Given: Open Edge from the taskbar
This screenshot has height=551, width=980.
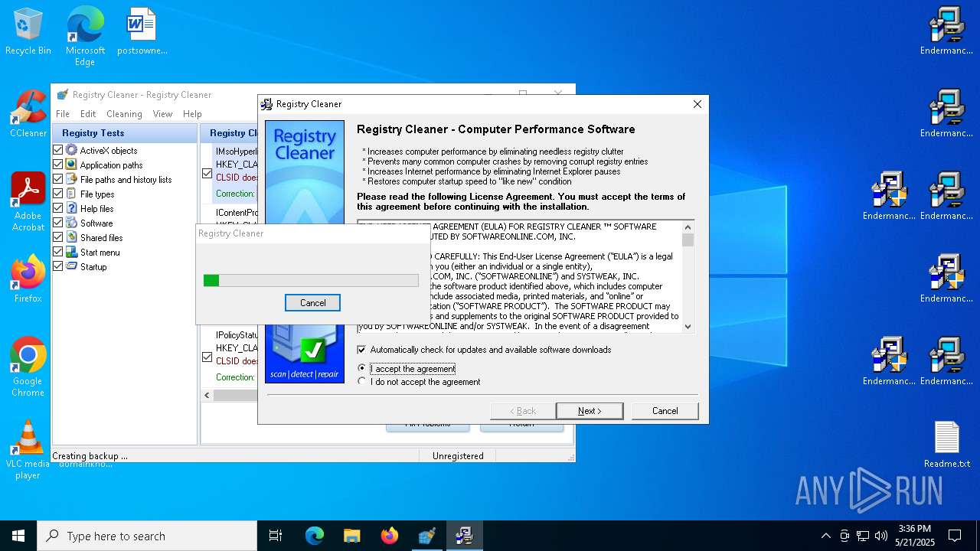Looking at the screenshot, I should pos(315,536).
